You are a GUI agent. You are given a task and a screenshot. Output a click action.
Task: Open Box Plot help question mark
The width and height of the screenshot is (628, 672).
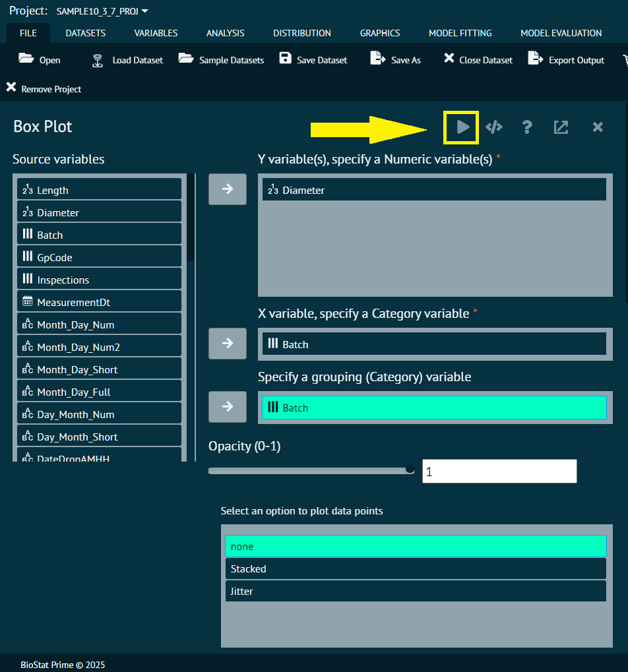(526, 127)
